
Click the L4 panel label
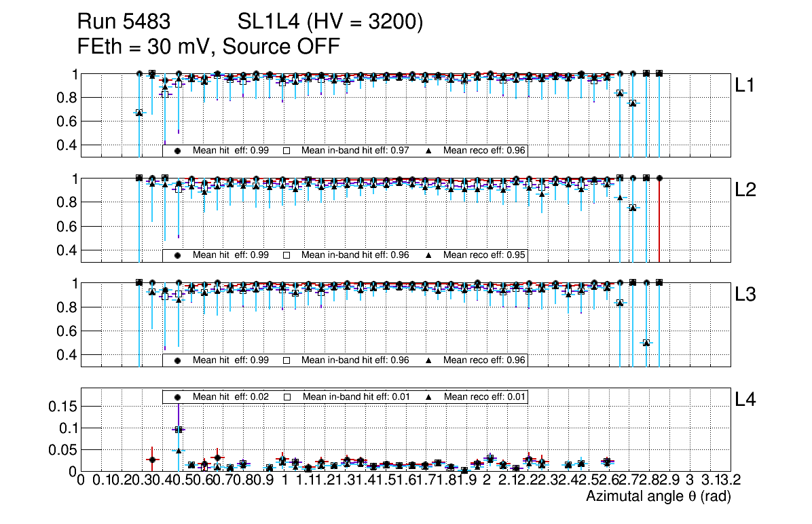(x=745, y=400)
